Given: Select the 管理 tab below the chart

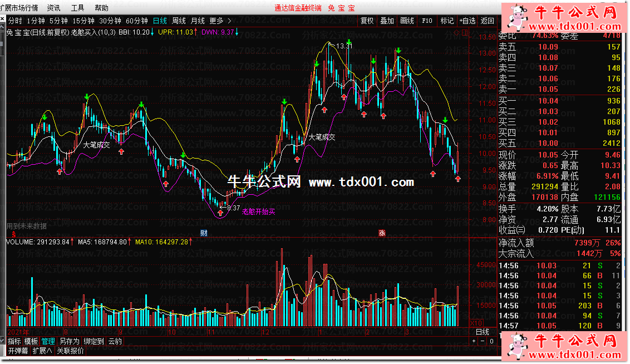Looking at the screenshot, I should click(48, 341).
